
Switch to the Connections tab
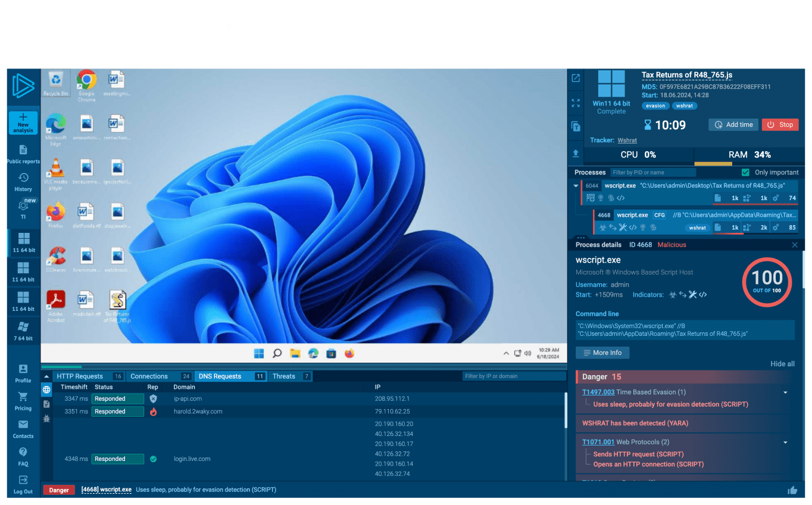[160, 376]
